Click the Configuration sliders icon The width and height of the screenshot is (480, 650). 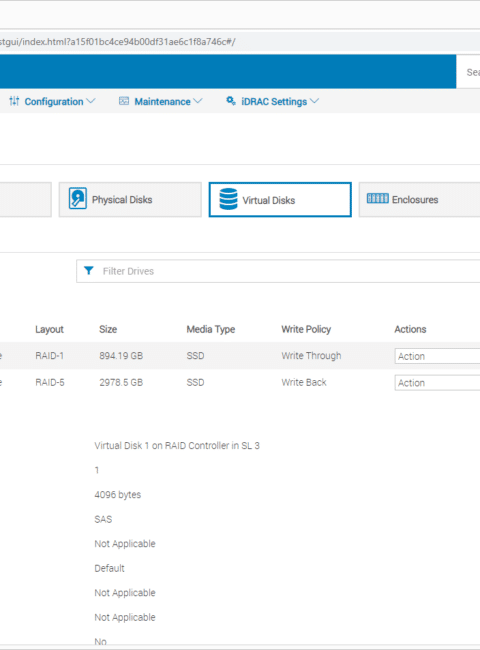pos(14,101)
